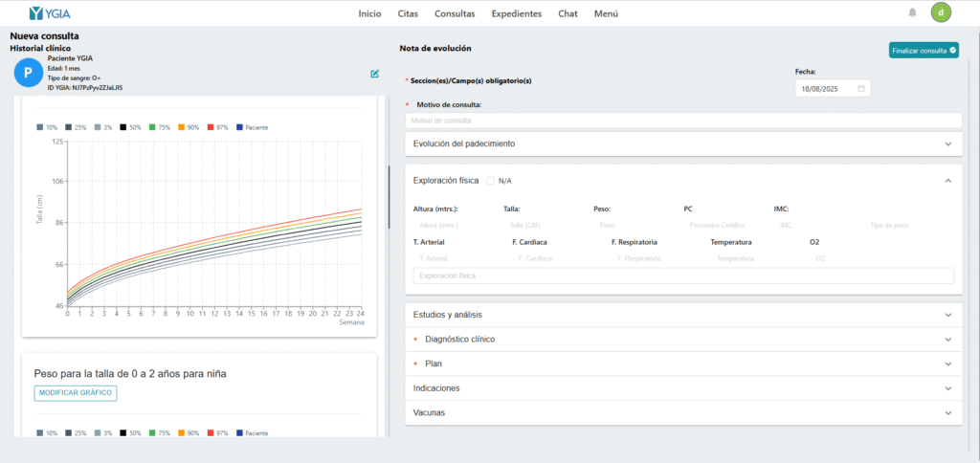Toggle the 3% swatch in the Talla chart legend
Image resolution: width=980 pixels, height=463 pixels.
pyautogui.click(x=99, y=127)
